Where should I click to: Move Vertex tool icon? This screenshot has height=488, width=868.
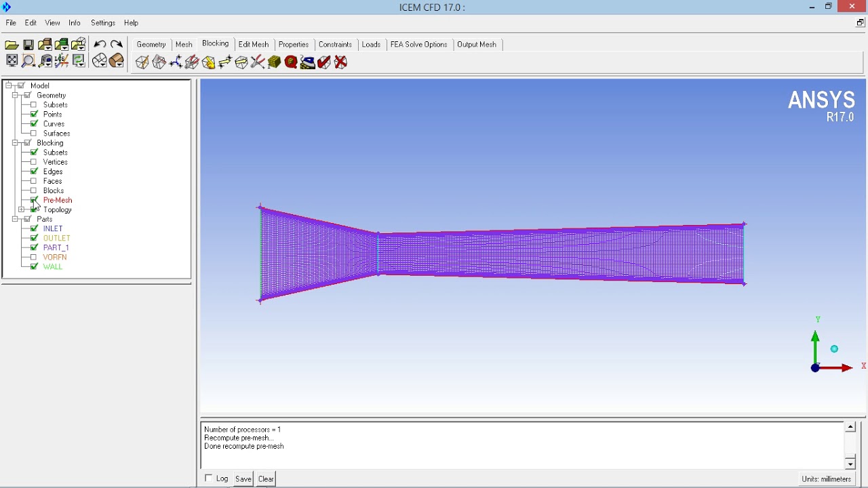coord(225,62)
